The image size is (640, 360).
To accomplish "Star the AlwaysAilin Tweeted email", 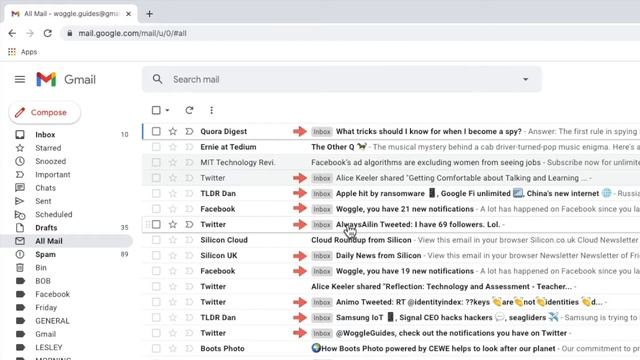I will coord(173,224).
